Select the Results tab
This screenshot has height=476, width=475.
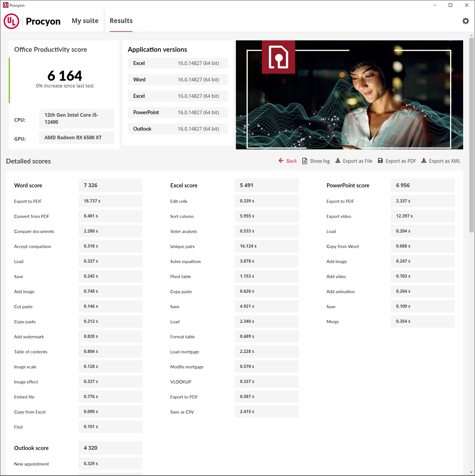[121, 21]
